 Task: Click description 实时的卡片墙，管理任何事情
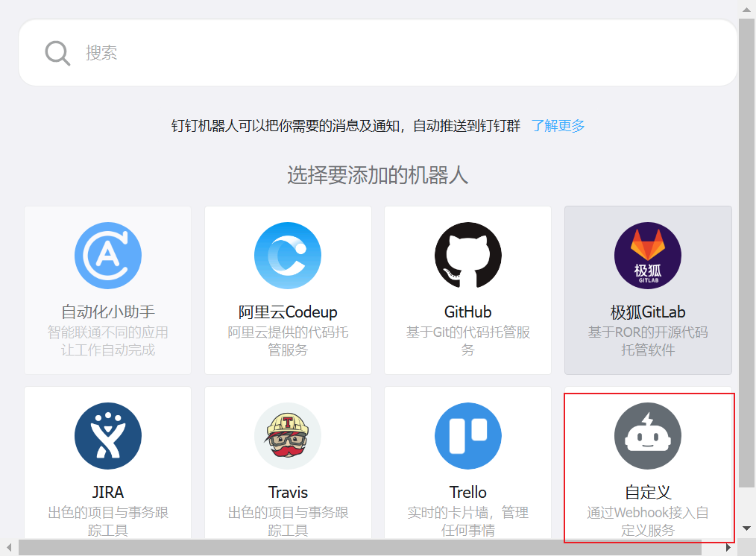click(x=467, y=521)
